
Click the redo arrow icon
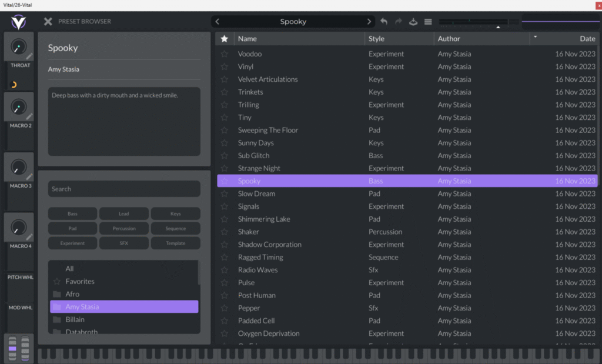pos(399,22)
